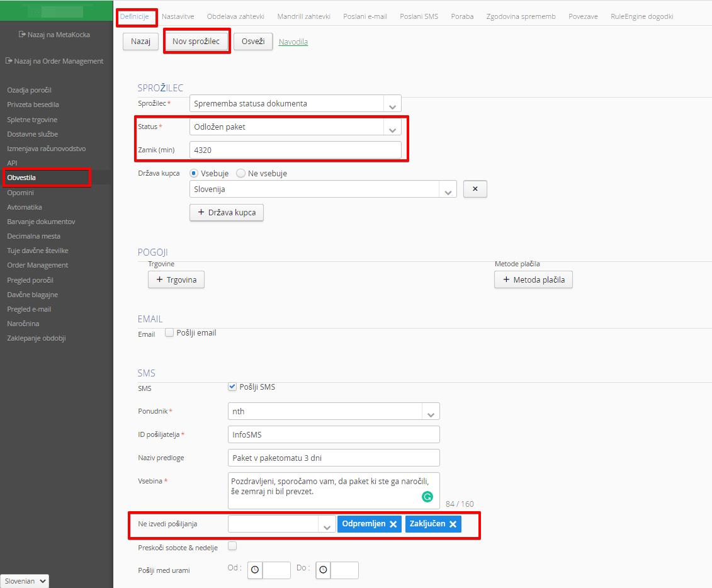Open Zaklepanje obdobji in sidebar
Viewport: 712px width, 588px height.
pos(37,338)
